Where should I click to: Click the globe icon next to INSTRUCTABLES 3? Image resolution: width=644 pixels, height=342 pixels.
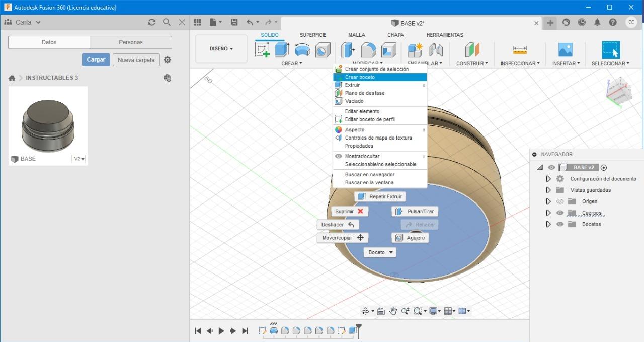pos(167,78)
